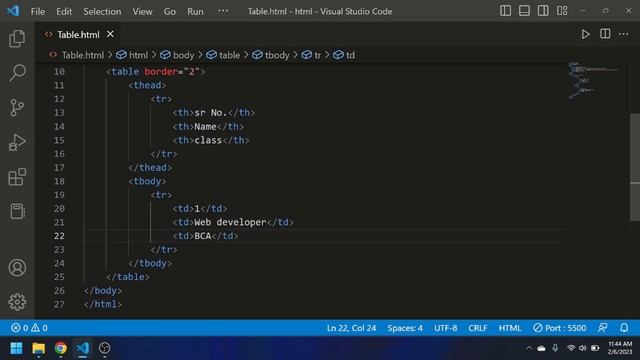Screen dimensions: 640x360
Task: Click on 'Web developer' text in line 21
Action: 230,222
